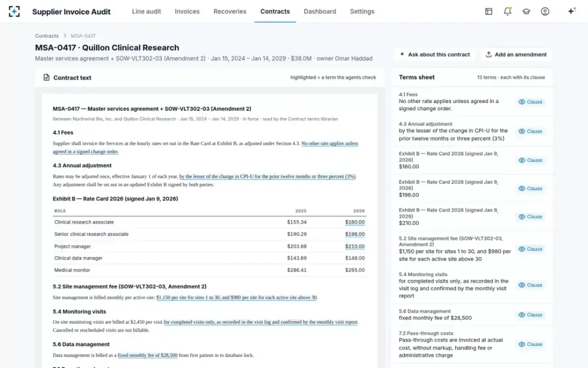
Task: Open the Settings tab
Action: click(x=362, y=11)
